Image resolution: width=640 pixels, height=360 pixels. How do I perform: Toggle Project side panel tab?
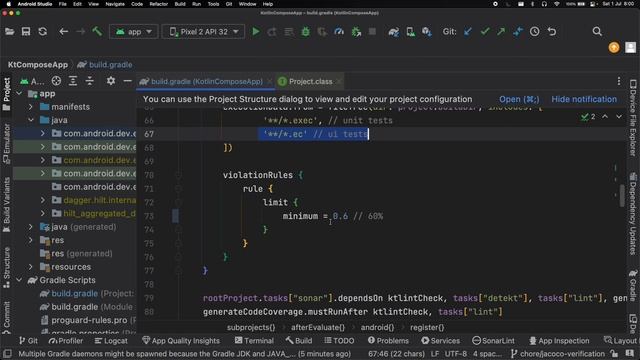(7, 94)
